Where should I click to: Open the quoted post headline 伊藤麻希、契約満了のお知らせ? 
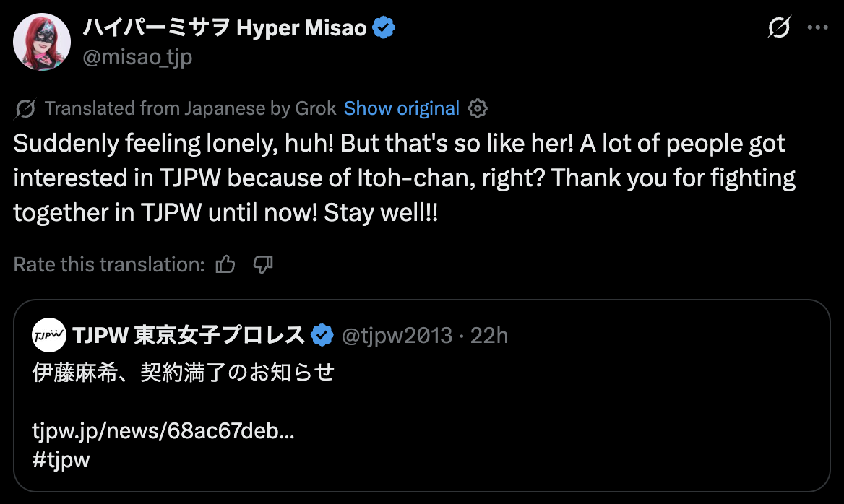[x=184, y=373]
